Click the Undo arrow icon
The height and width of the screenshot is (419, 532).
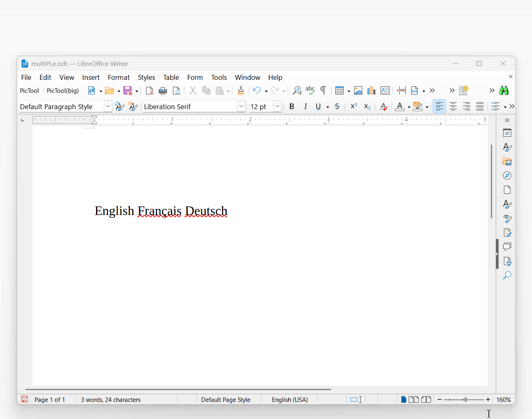coord(256,90)
